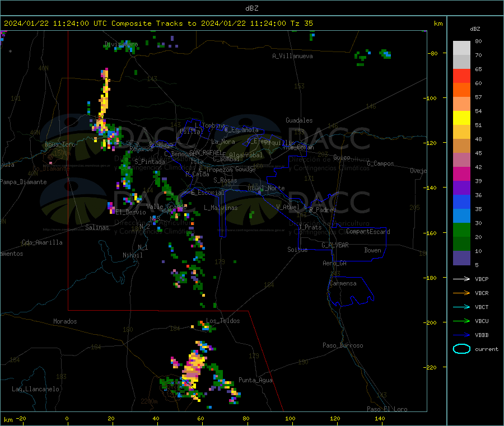Click the blue VBBB arrow legend icon
This screenshot has width=504, height=426.
tap(461, 335)
